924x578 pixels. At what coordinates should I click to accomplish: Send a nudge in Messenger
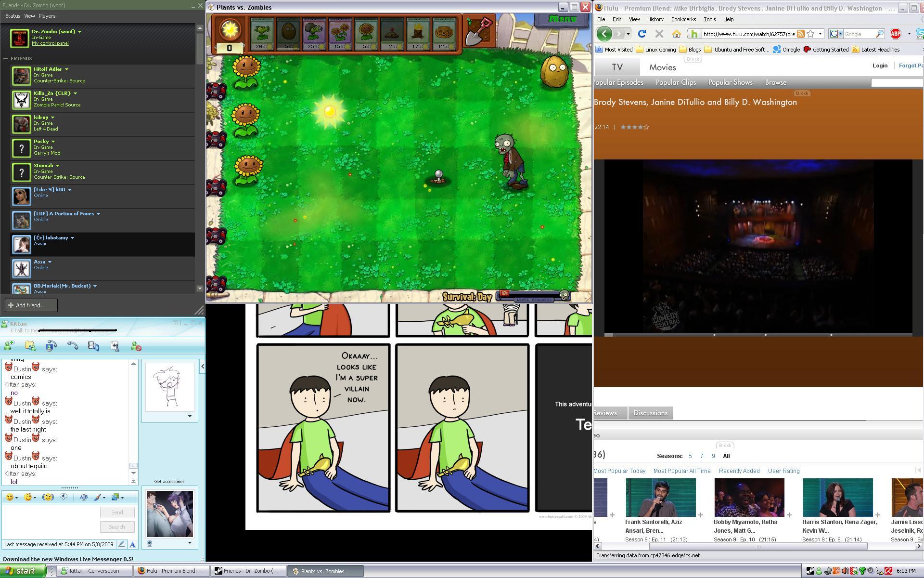[x=48, y=497]
